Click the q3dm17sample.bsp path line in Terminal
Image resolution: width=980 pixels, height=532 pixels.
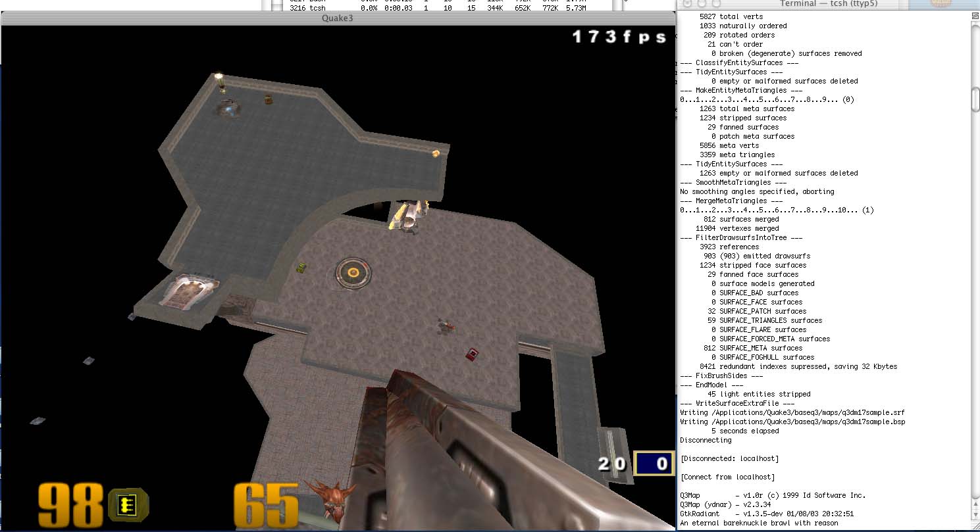792,422
